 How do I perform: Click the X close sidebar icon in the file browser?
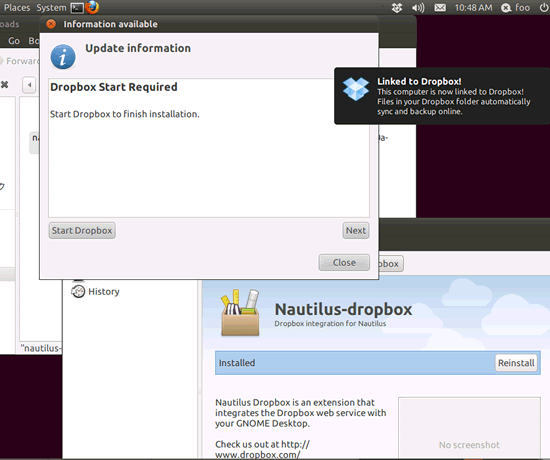[x=4, y=85]
